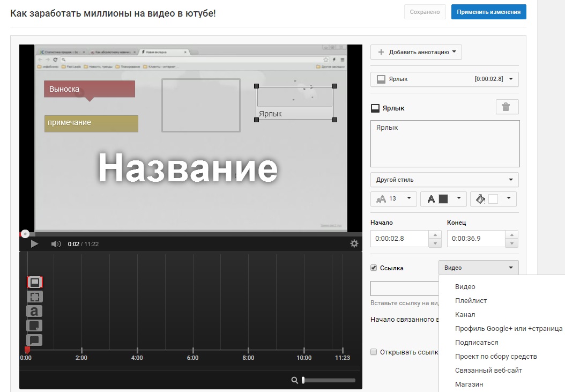Screen dimensions: 565x392
Task: Click the timeline zoom slider
Action: point(329,380)
